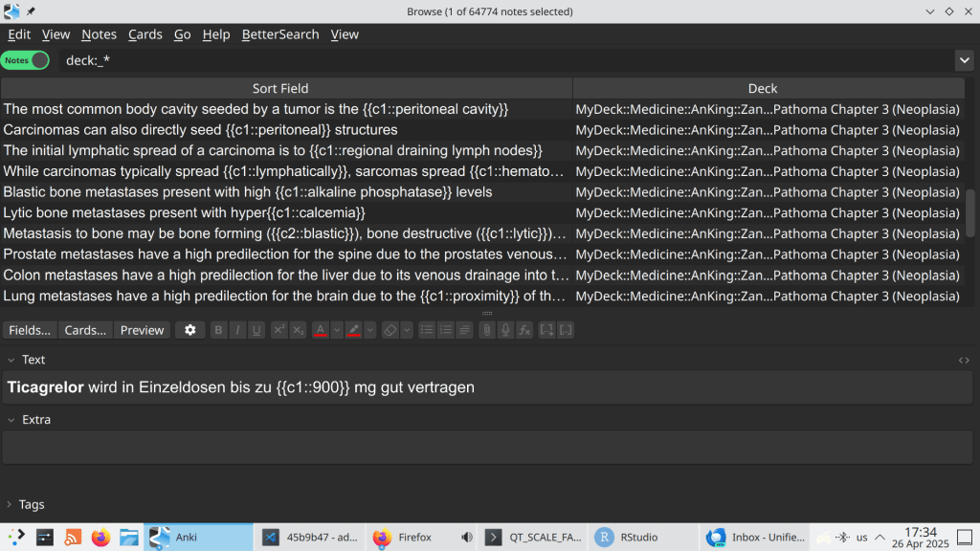
Task: Apply the red text color swatch
Action: pyautogui.click(x=321, y=330)
